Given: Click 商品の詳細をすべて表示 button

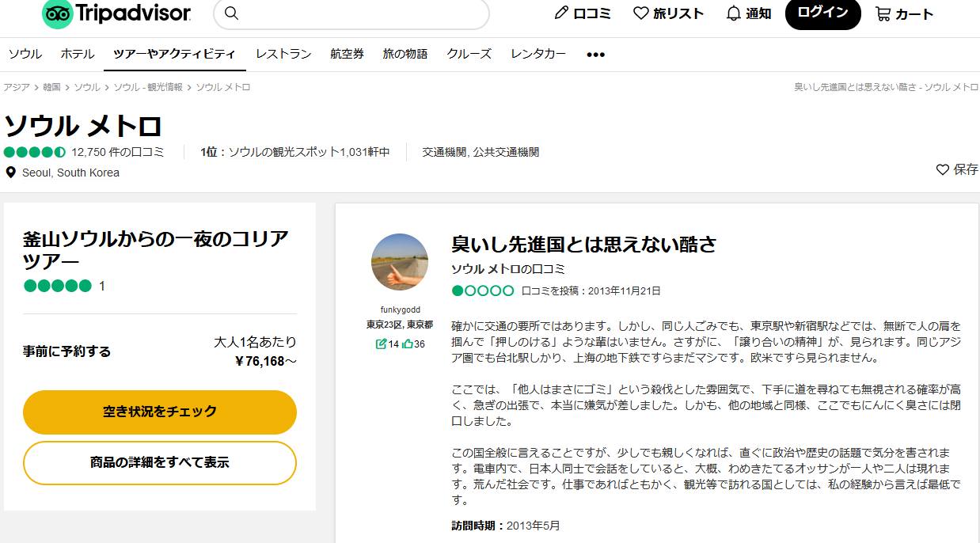Looking at the screenshot, I should pos(160,462).
